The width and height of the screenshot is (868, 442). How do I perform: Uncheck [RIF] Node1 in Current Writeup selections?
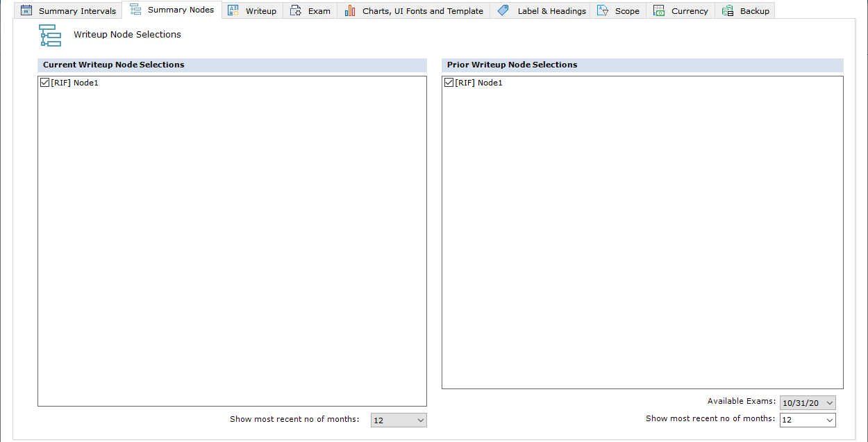pyautogui.click(x=45, y=83)
